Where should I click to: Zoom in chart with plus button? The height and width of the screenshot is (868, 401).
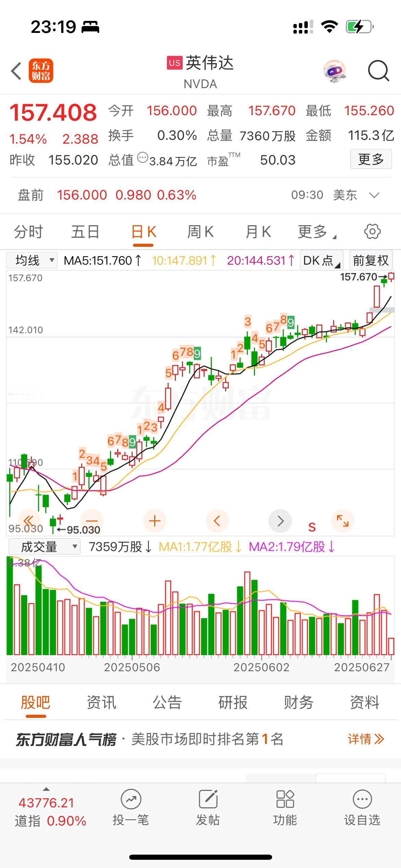point(155,521)
